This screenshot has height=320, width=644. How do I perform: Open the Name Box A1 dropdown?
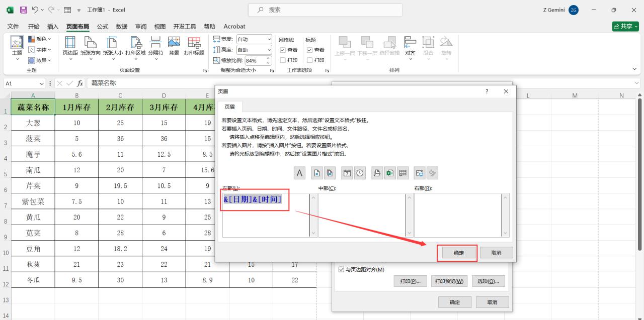(41, 83)
